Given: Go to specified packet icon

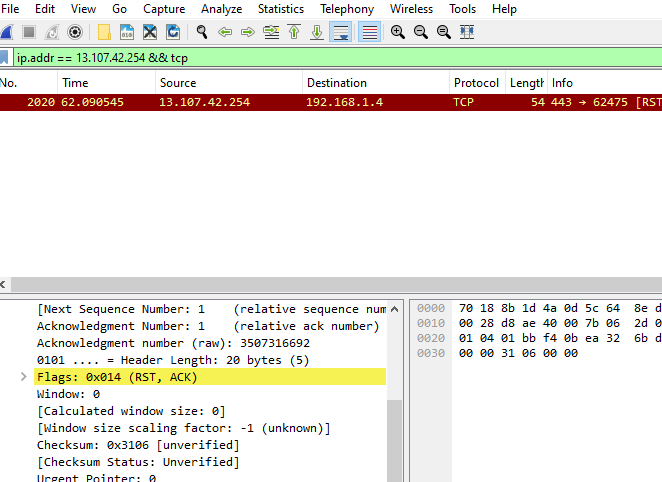Looking at the screenshot, I should (271, 32).
